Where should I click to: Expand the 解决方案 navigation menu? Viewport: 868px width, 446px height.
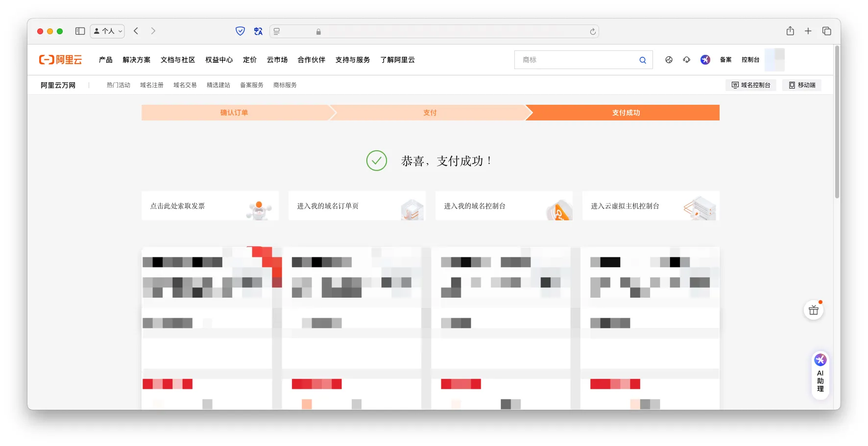pyautogui.click(x=136, y=60)
